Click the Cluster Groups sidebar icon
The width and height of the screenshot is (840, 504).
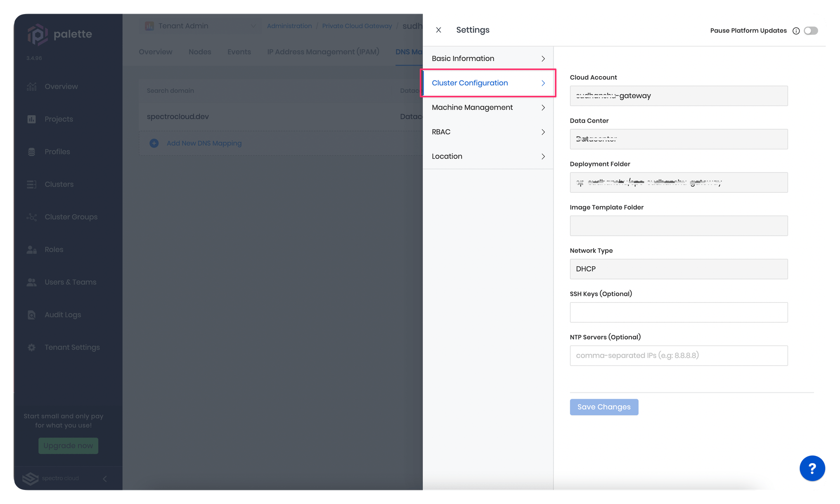pyautogui.click(x=32, y=217)
